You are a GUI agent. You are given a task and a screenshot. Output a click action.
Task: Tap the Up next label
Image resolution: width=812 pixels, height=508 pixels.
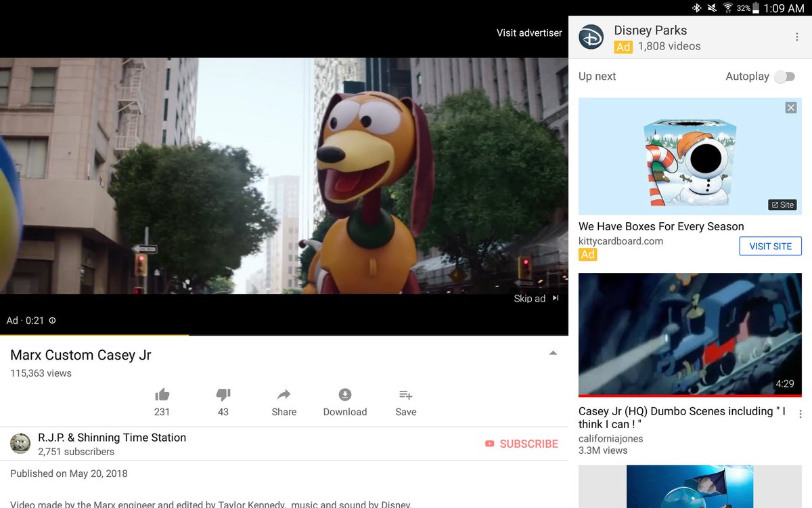597,77
